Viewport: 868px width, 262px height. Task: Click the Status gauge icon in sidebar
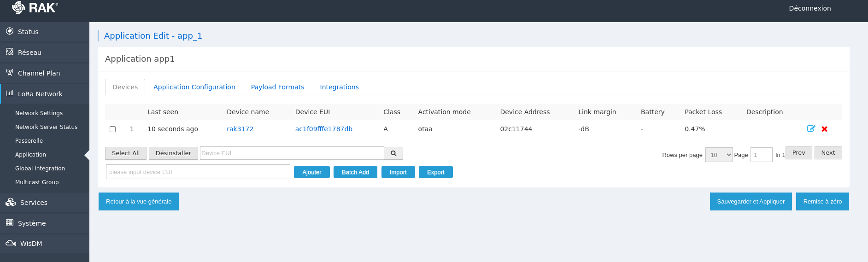tap(10, 31)
